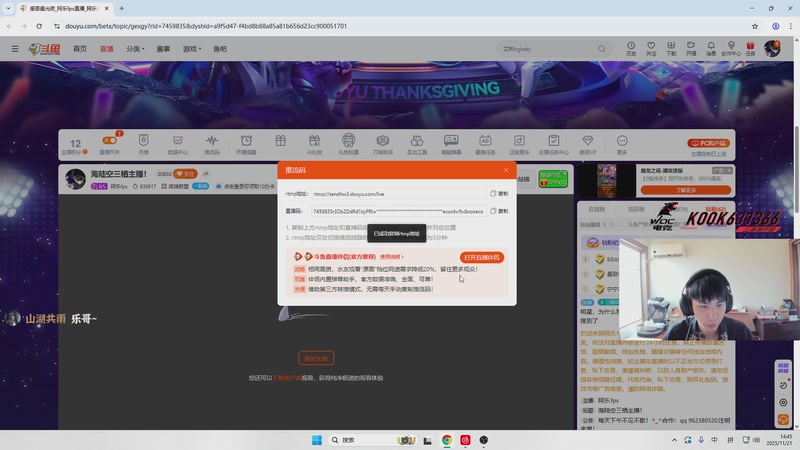
Task: Open the 赛事 nav item
Action: pyautogui.click(x=163, y=49)
